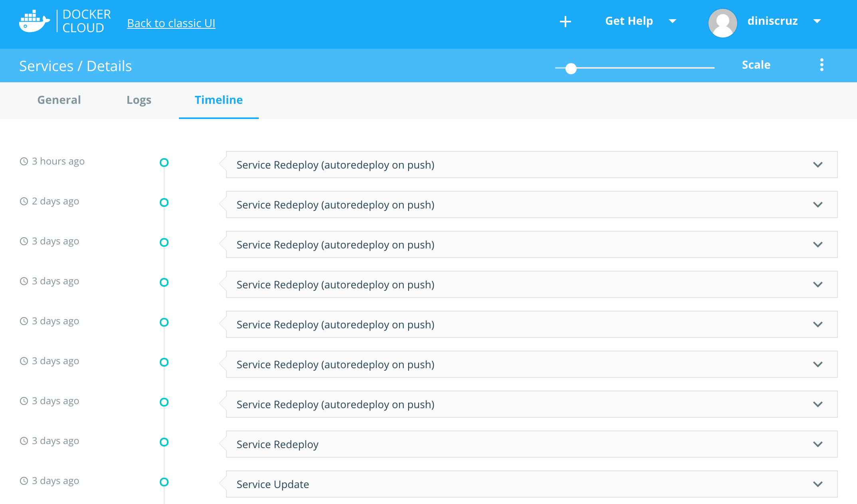Click the scale slider handle
This screenshot has height=504, width=857.
click(571, 68)
